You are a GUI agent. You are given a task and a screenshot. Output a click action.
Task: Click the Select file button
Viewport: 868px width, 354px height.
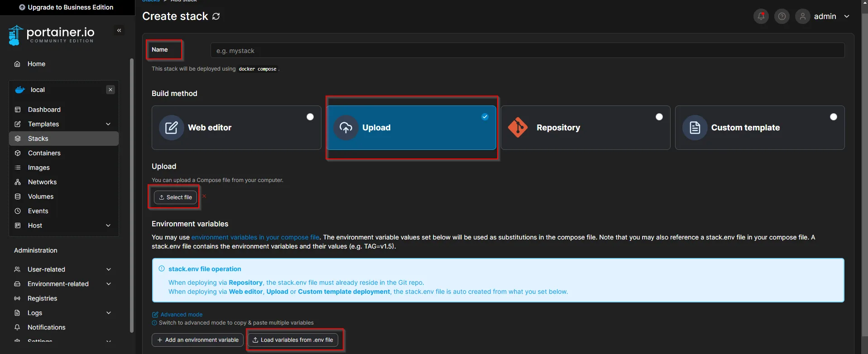tap(176, 197)
